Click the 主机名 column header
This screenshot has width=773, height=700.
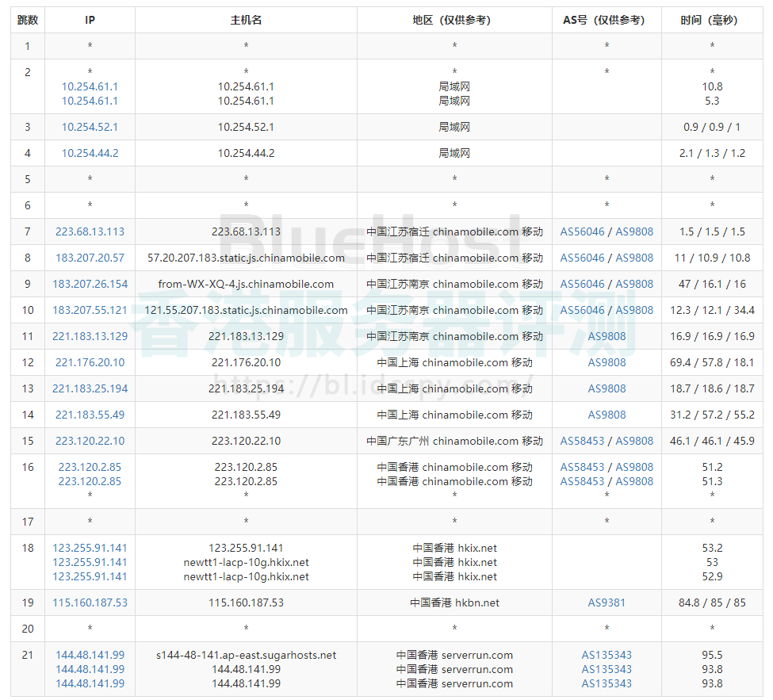[x=246, y=20]
